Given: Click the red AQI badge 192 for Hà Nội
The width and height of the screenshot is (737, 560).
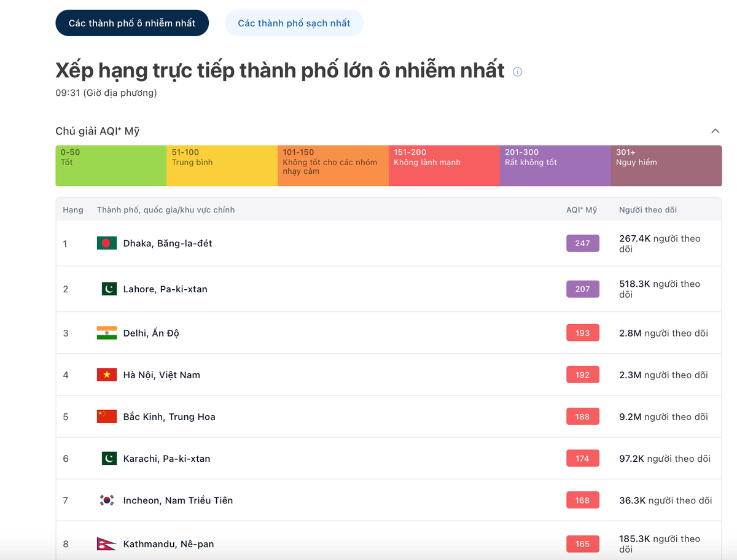Looking at the screenshot, I should 582,375.
